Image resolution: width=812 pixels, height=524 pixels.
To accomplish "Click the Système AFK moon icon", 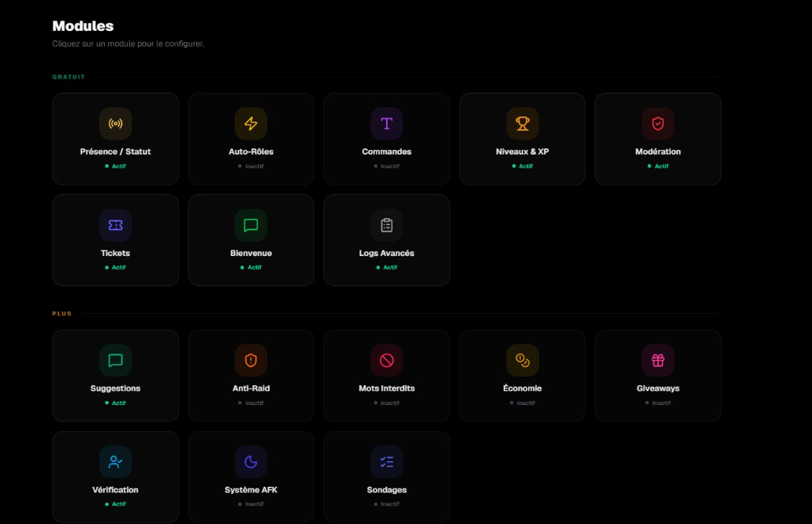I will 251,462.
